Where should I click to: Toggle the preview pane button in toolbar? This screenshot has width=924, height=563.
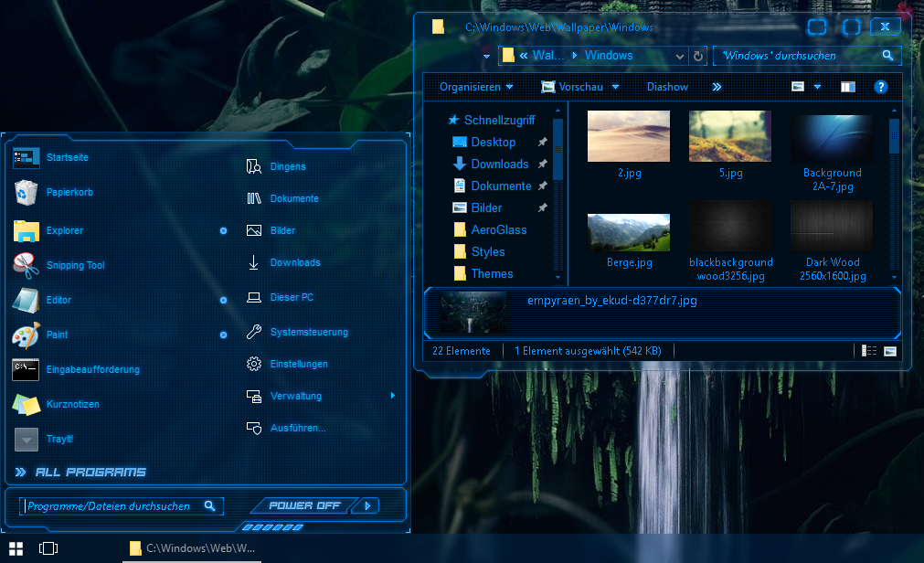pos(848,87)
